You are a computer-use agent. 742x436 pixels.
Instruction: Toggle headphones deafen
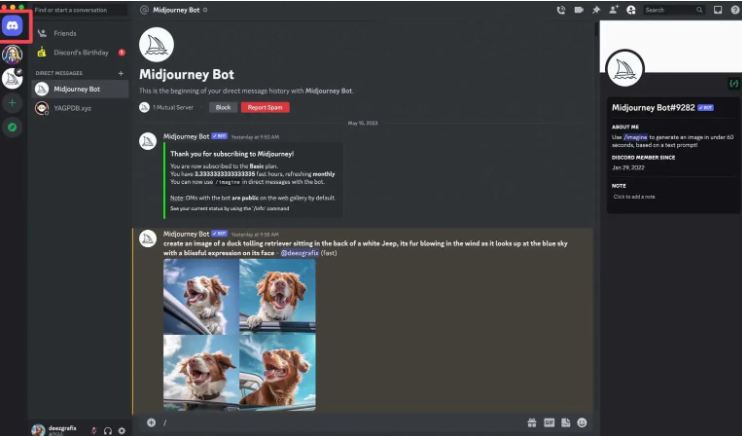click(108, 430)
